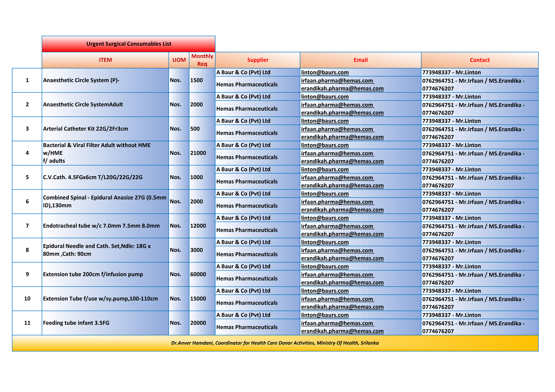Click 'A Baur & Co (Pvt) Ltd' in row 2

point(258,97)
